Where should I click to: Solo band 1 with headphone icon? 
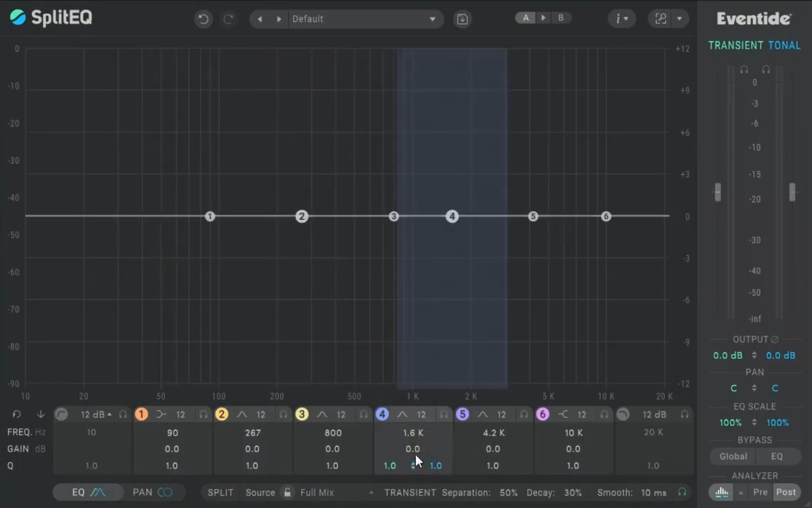pyautogui.click(x=203, y=414)
